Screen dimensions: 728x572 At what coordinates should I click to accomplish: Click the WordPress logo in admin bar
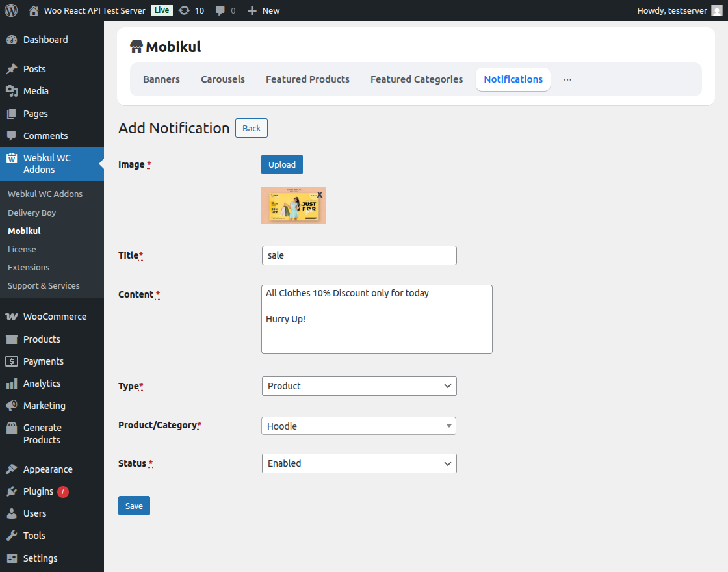click(10, 10)
